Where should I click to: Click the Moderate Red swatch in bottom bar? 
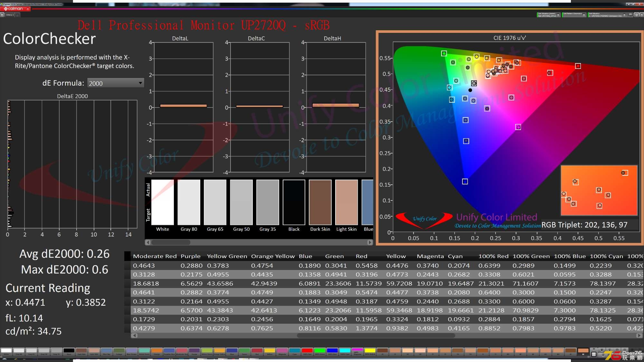coord(182,351)
